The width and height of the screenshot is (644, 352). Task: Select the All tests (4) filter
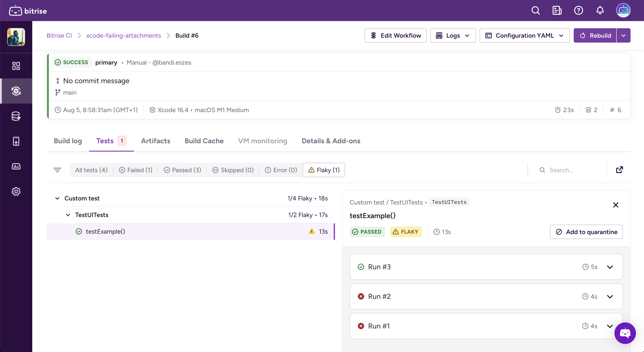[91, 170]
